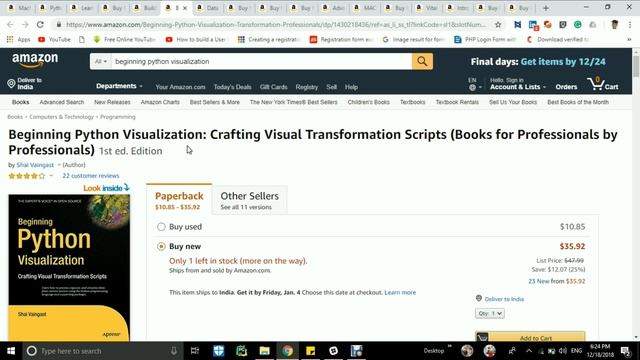Switch to the Paperback tab
The height and width of the screenshot is (360, 640).
click(x=179, y=200)
